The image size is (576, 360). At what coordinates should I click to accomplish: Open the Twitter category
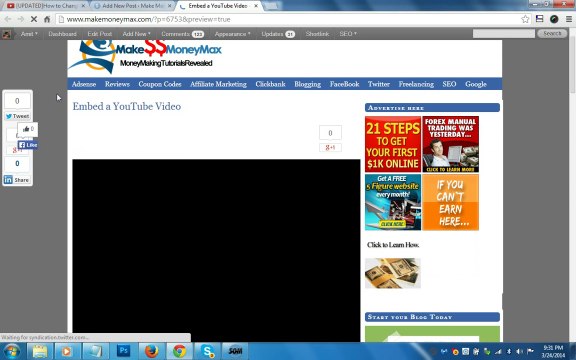379,84
